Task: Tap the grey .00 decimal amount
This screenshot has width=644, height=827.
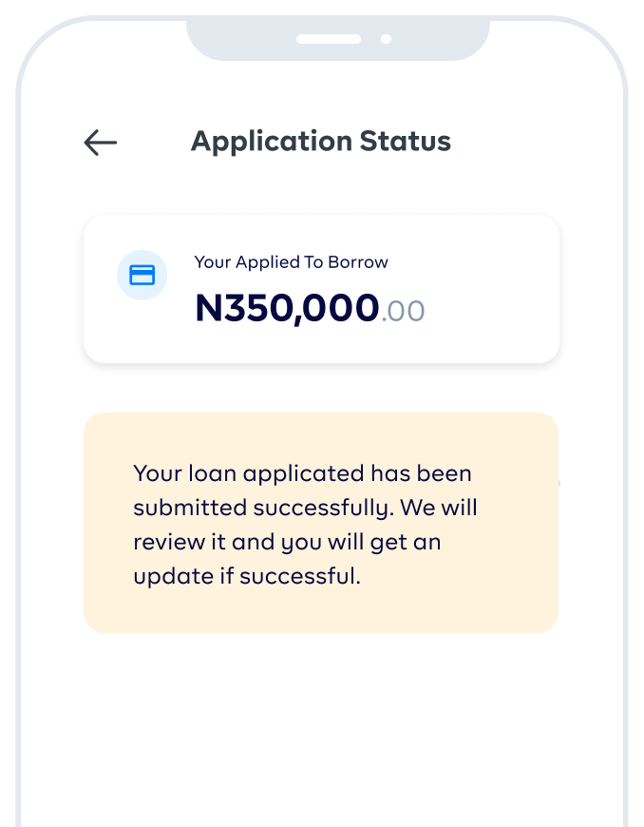Action: click(x=403, y=311)
